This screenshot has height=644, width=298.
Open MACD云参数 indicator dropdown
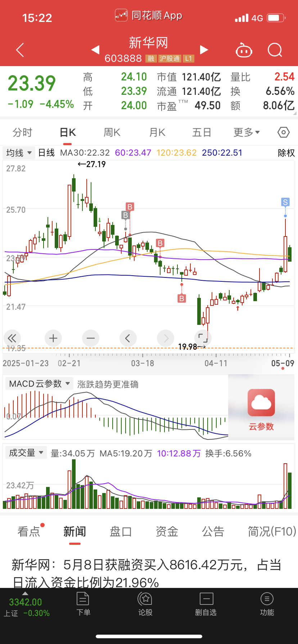(x=39, y=384)
